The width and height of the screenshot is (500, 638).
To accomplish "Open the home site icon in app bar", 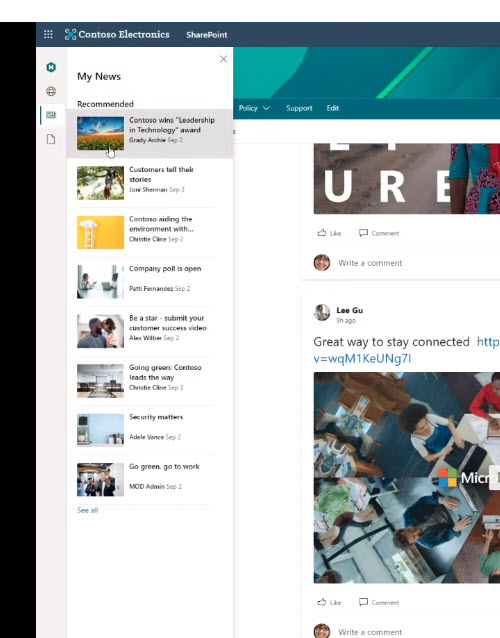I will tap(51, 67).
